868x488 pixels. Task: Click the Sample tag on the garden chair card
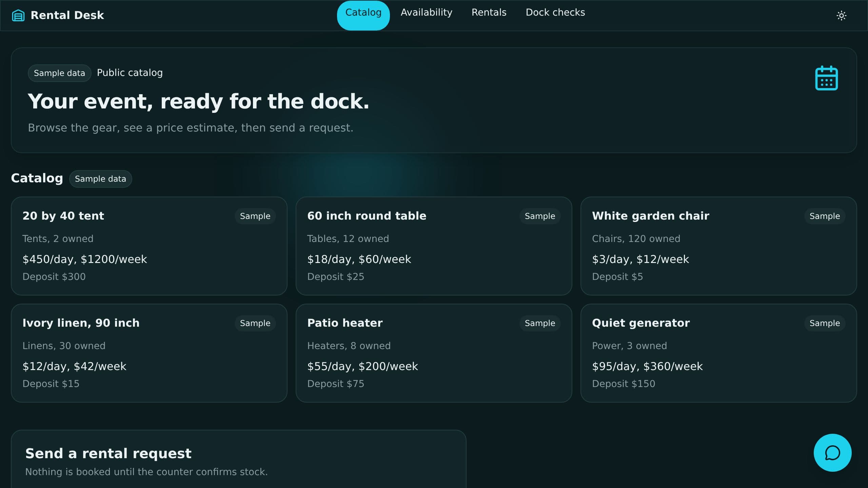point(825,216)
